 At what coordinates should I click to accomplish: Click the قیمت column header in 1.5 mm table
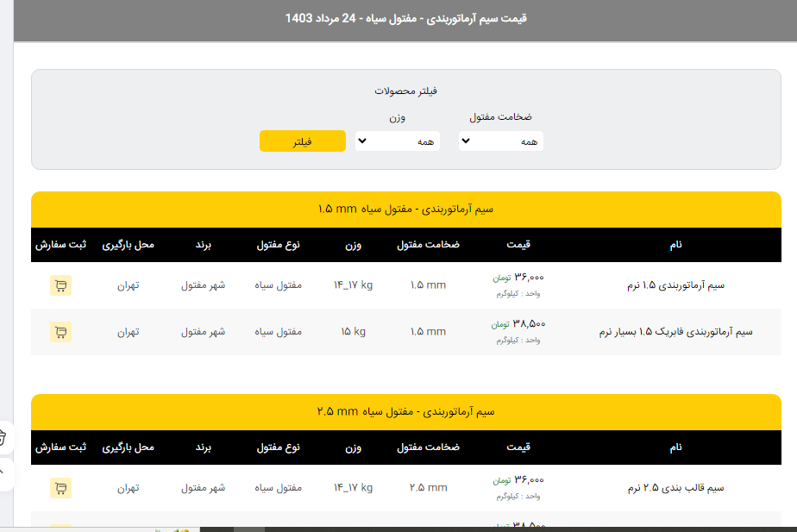click(x=521, y=245)
